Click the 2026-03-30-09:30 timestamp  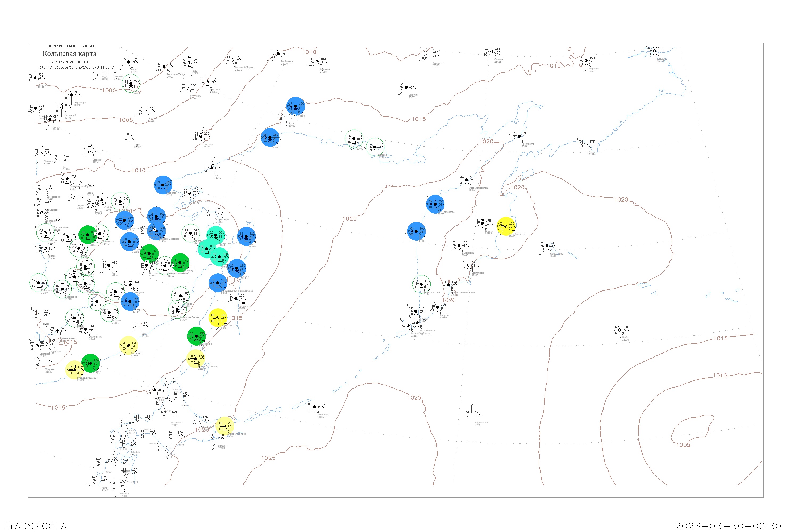pyautogui.click(x=728, y=526)
